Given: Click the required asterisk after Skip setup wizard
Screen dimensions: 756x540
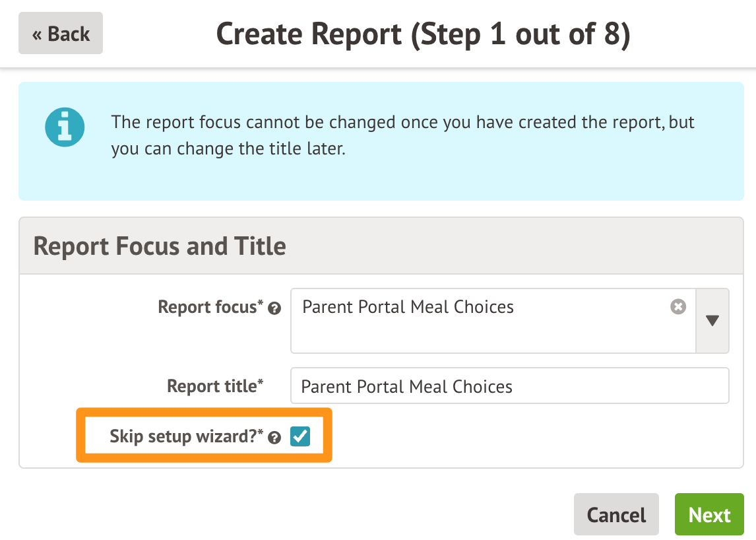Looking at the screenshot, I should [x=261, y=433].
